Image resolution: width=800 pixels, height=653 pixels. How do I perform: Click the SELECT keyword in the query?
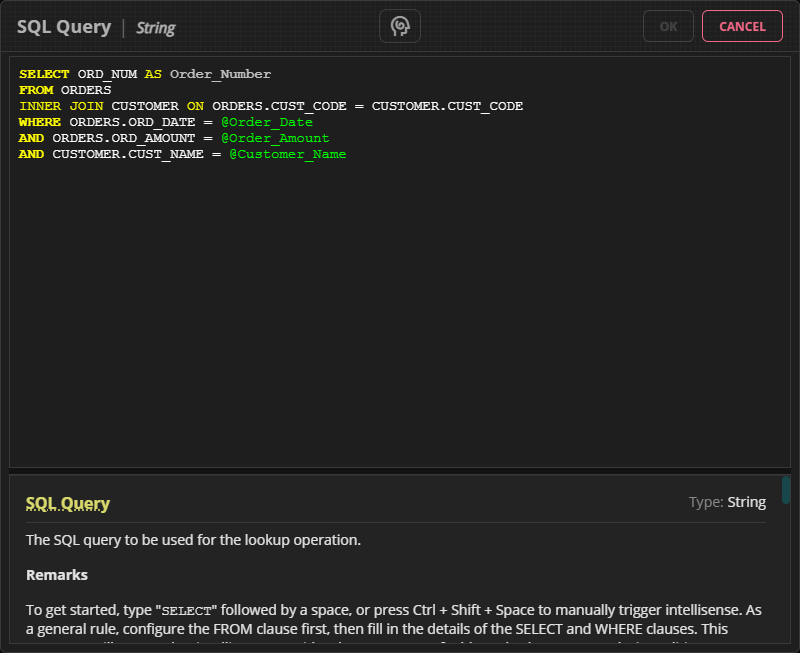[44, 74]
